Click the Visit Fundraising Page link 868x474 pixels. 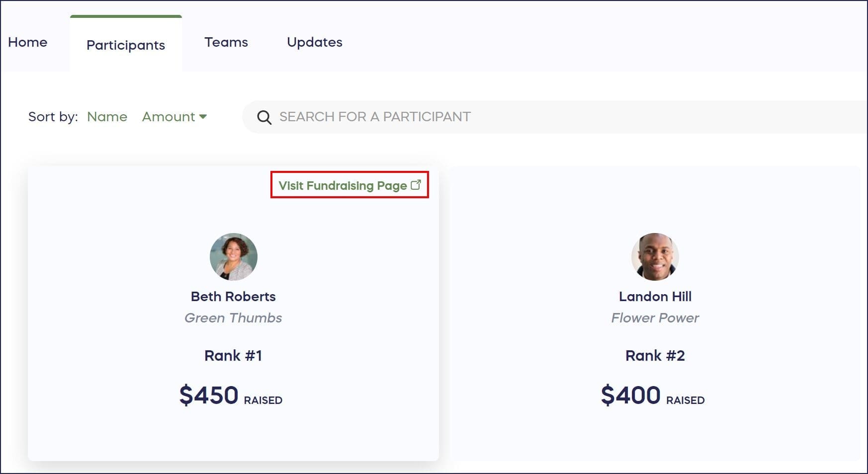343,185
